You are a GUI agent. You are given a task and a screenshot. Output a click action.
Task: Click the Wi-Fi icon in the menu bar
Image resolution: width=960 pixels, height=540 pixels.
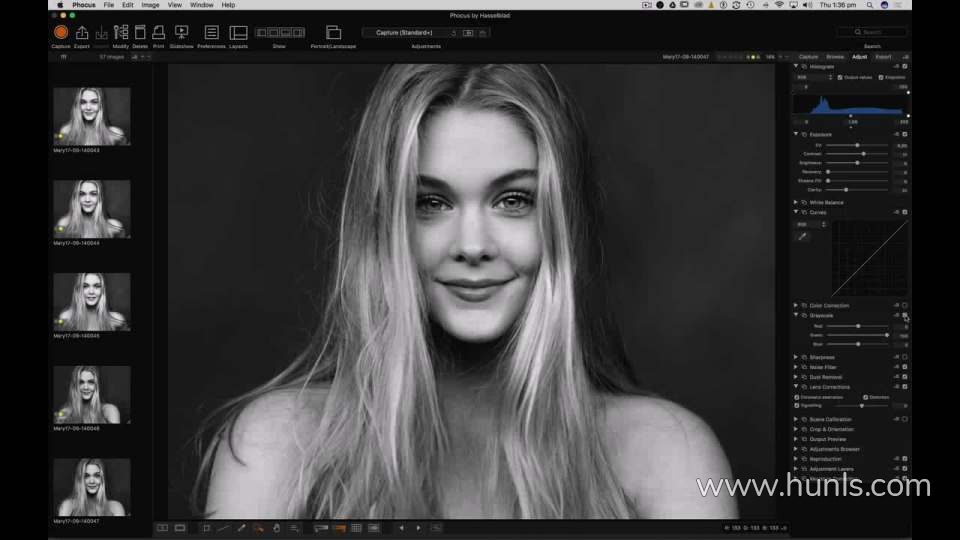(x=779, y=5)
